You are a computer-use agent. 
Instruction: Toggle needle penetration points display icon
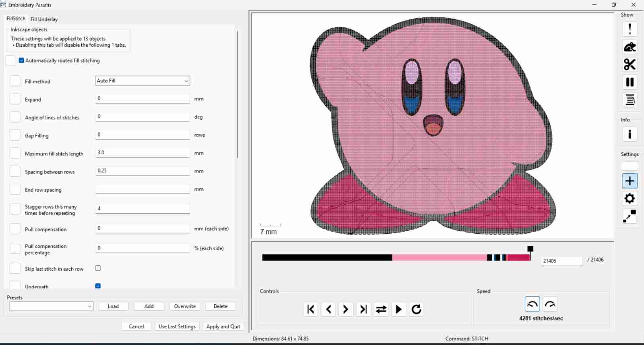(630, 29)
